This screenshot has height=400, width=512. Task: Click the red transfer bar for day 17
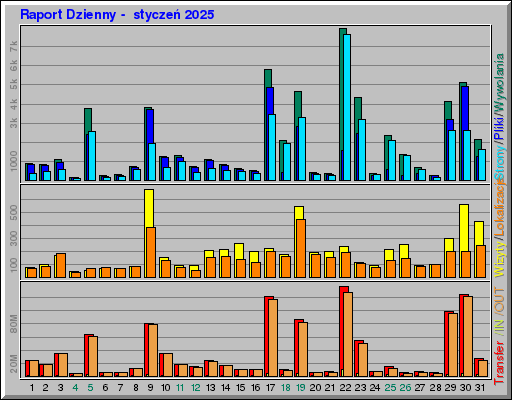[x=267, y=336]
